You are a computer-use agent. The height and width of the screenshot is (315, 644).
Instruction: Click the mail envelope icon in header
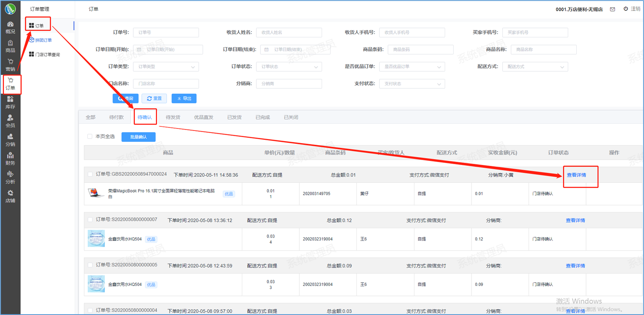click(x=612, y=9)
